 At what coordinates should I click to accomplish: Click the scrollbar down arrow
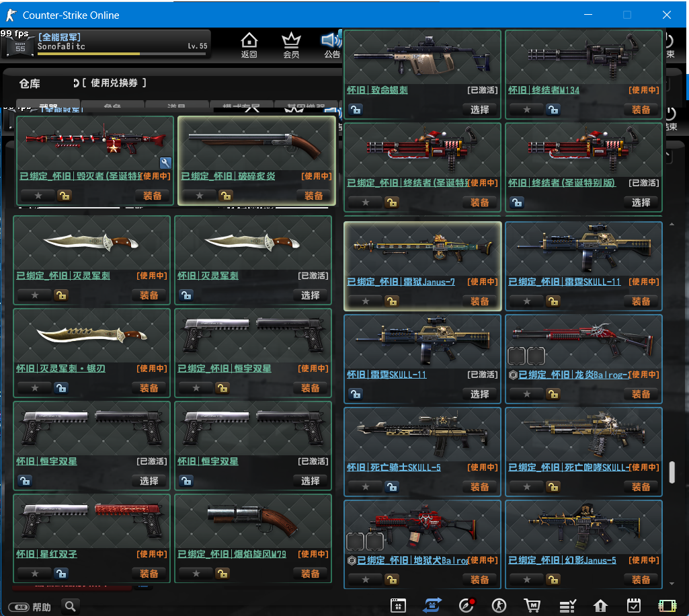click(x=672, y=584)
